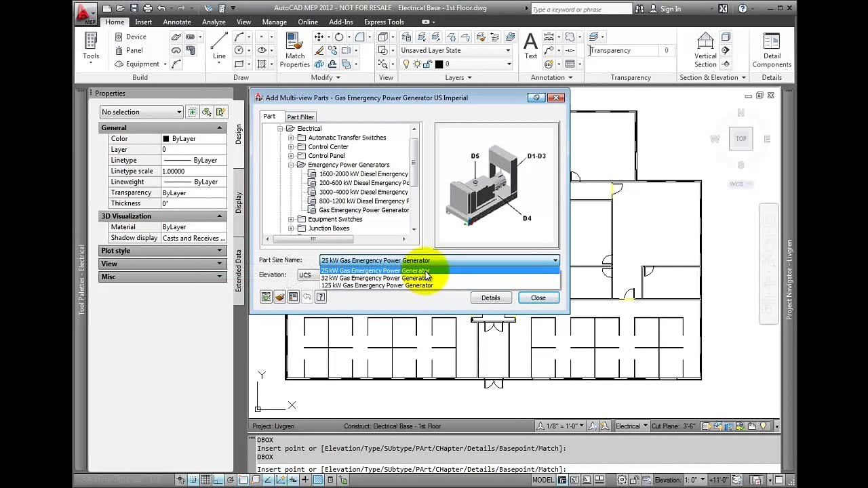Toggle the pin button in dialog title bar
The image size is (868, 488).
[x=536, y=98]
